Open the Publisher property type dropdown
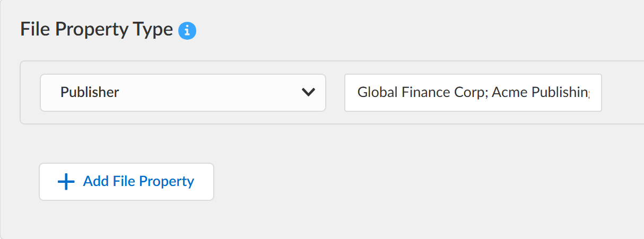Image resolution: width=644 pixels, height=239 pixels. click(182, 93)
